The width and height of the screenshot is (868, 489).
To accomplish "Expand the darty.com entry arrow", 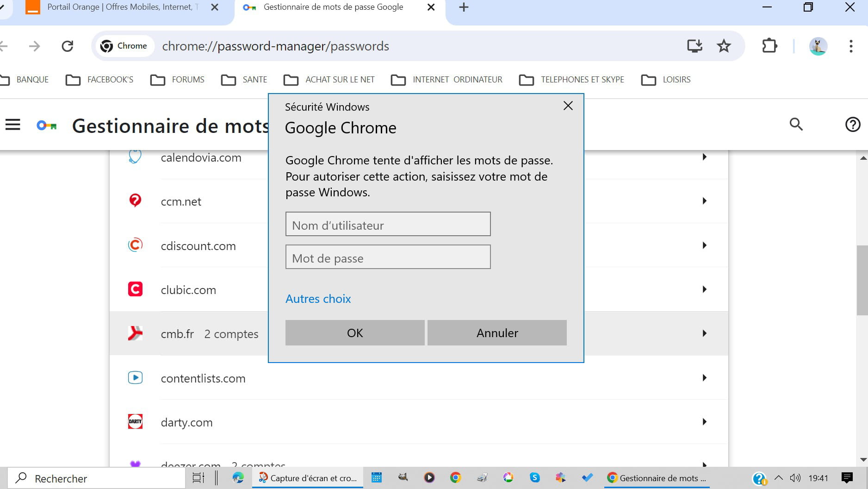I will point(704,422).
